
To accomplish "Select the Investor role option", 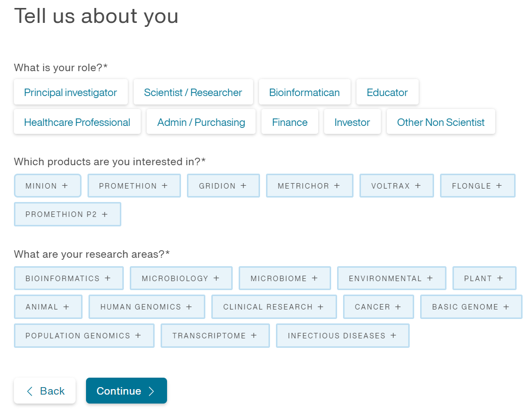I will point(352,122).
